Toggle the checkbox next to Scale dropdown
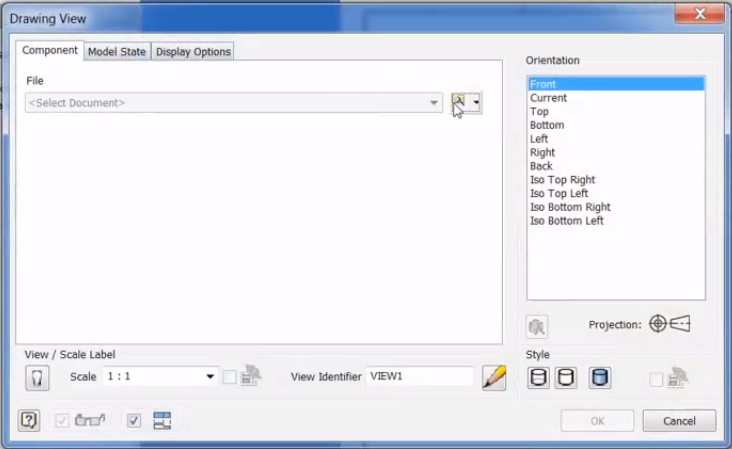 [230, 377]
